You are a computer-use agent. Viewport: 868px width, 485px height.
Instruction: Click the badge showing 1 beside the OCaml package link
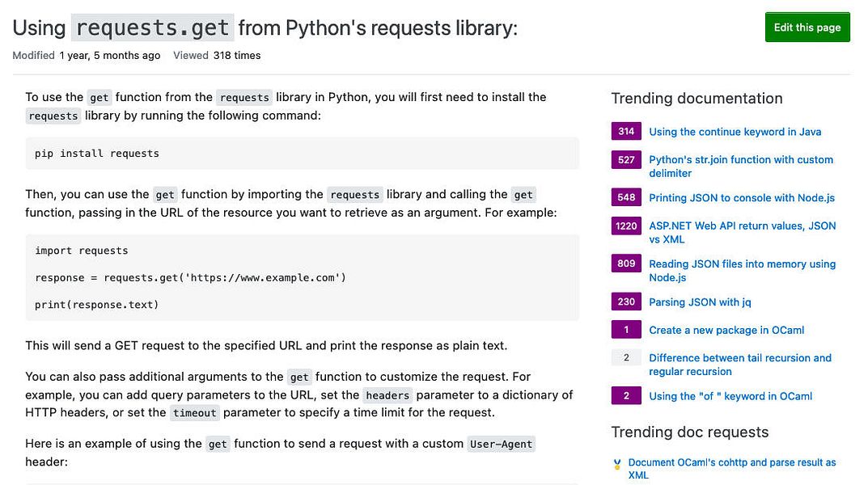(x=625, y=330)
